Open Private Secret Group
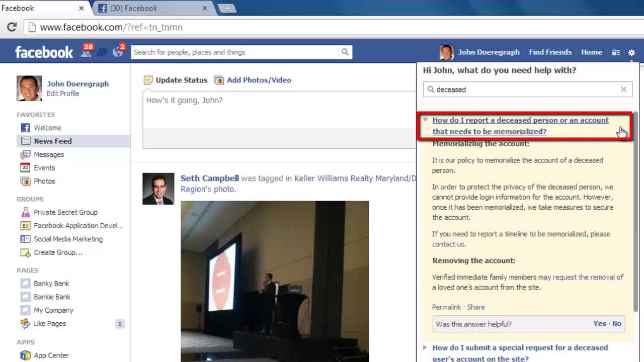Viewport: 644px width, 362px height. [x=65, y=212]
